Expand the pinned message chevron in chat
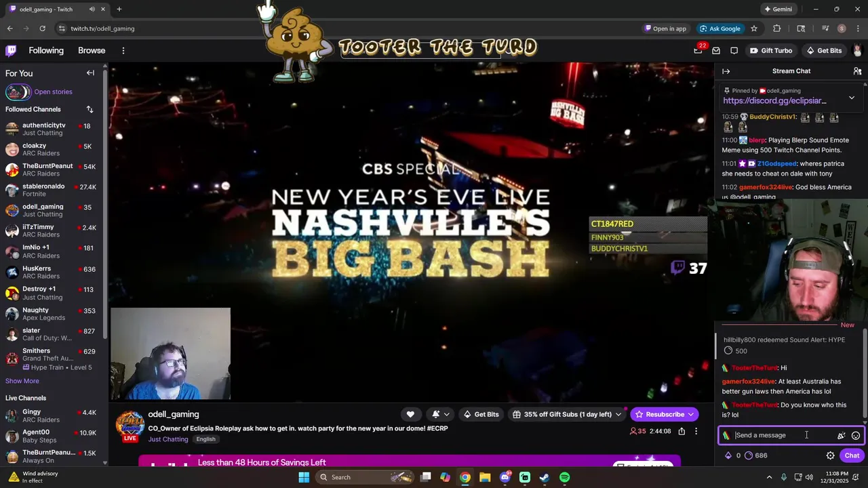This screenshot has width=868, height=488. click(x=852, y=98)
